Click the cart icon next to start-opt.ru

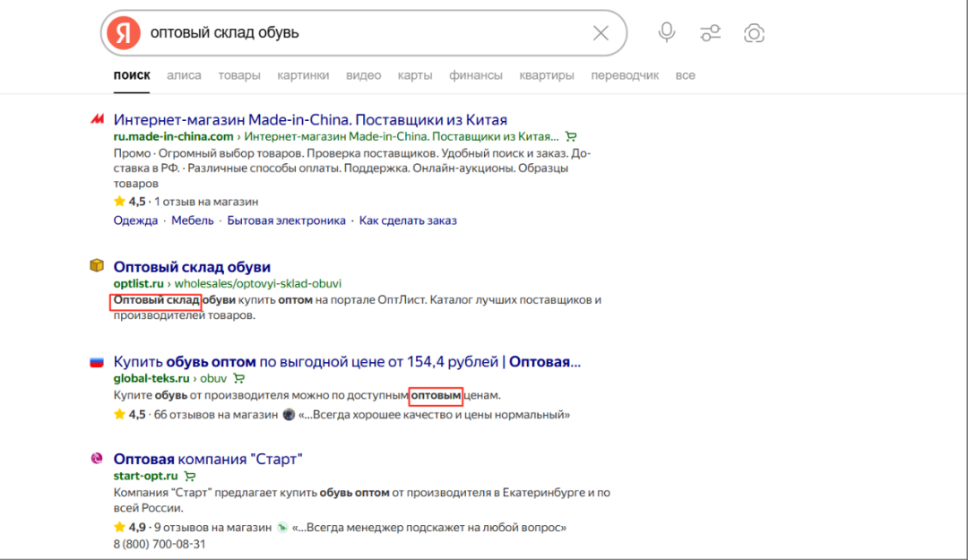(x=190, y=476)
